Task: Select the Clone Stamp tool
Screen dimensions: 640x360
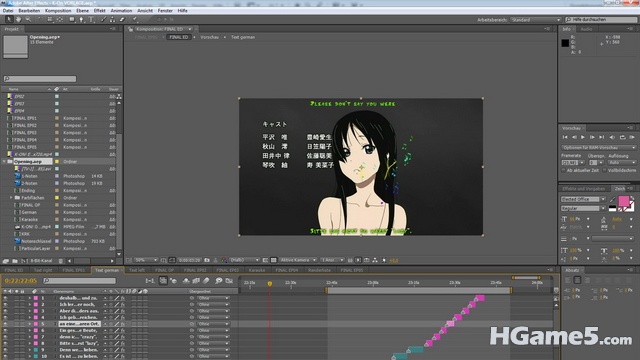Action: click(x=112, y=19)
